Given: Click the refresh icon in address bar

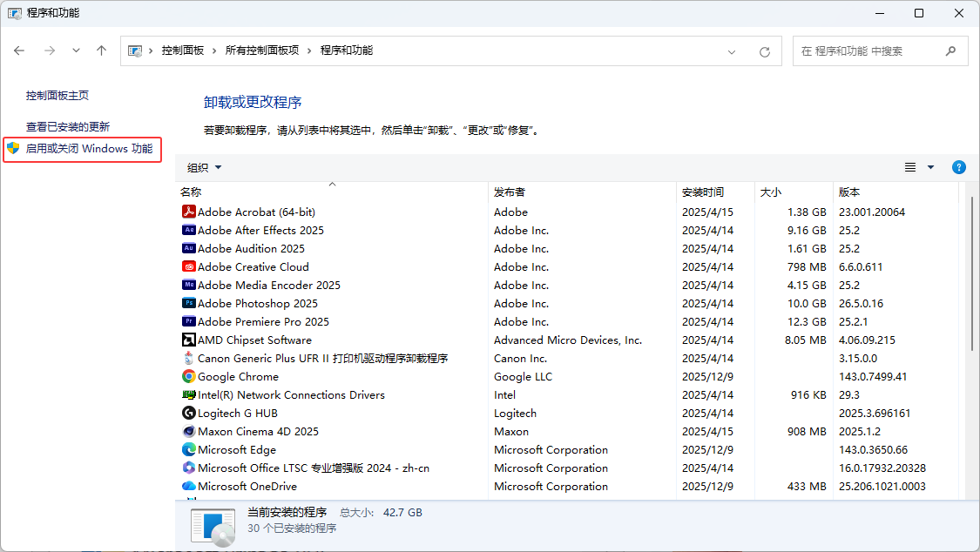Looking at the screenshot, I should 765,50.
